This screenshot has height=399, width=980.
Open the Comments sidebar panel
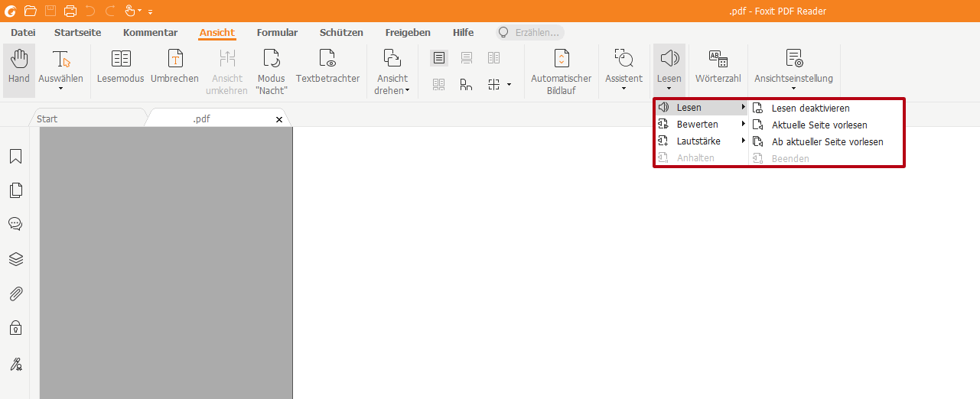point(15,224)
